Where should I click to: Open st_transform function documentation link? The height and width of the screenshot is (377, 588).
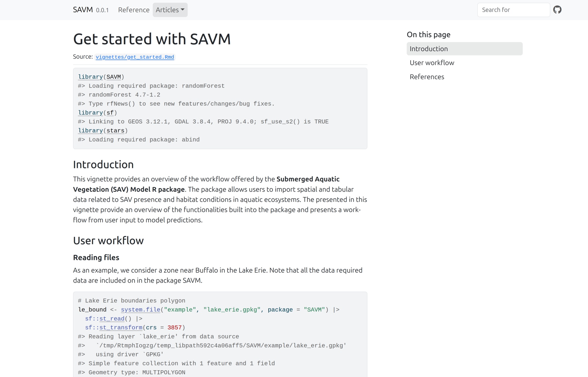pos(121,328)
